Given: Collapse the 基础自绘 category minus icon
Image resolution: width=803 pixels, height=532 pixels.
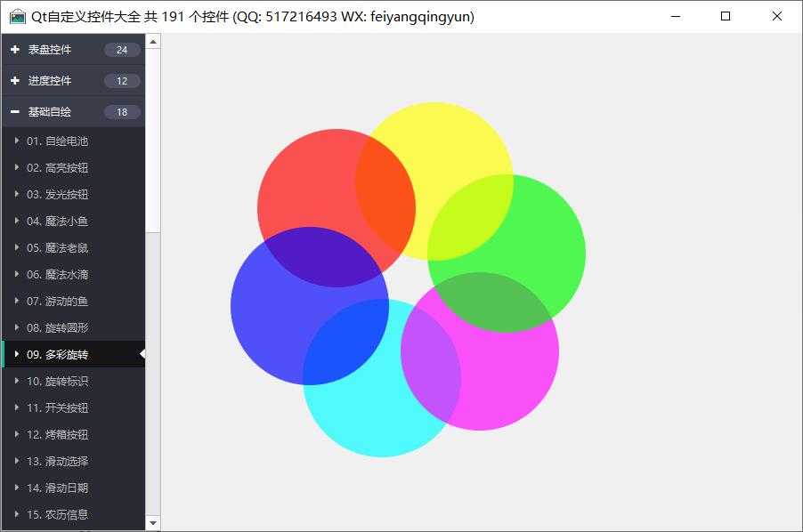Looking at the screenshot, I should 15,112.
